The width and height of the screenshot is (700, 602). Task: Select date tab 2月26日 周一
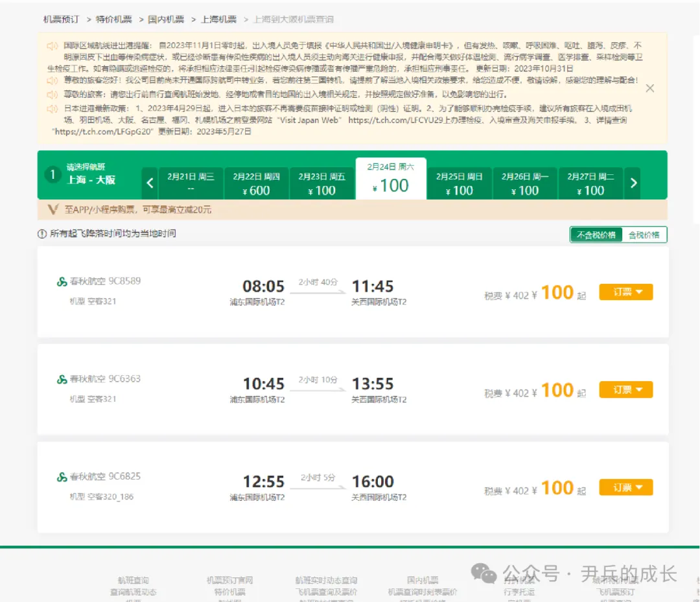(x=525, y=183)
